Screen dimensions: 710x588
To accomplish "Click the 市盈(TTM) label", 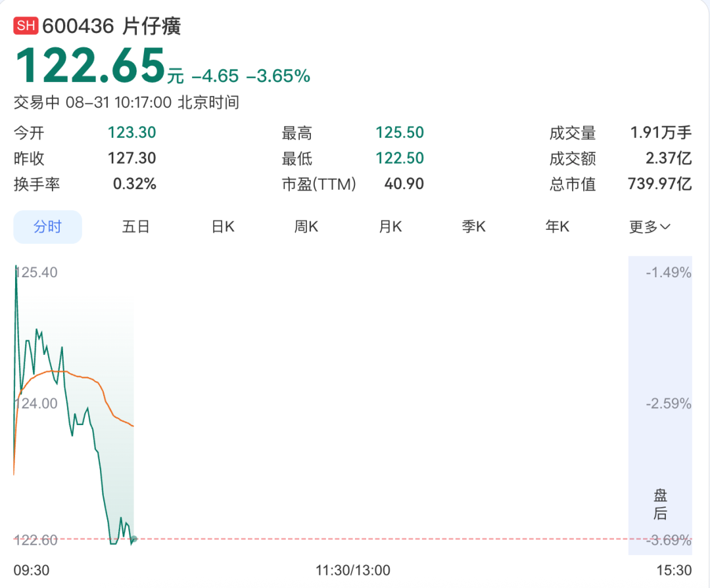I will pos(319,184).
